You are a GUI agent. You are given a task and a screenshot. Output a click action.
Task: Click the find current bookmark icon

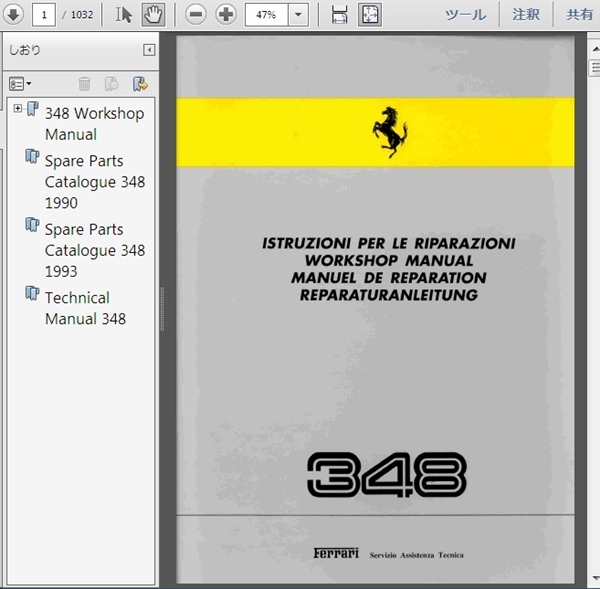point(140,84)
